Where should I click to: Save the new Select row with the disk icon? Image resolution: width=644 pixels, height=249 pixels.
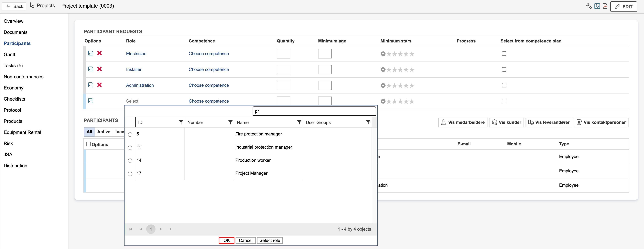(91, 101)
